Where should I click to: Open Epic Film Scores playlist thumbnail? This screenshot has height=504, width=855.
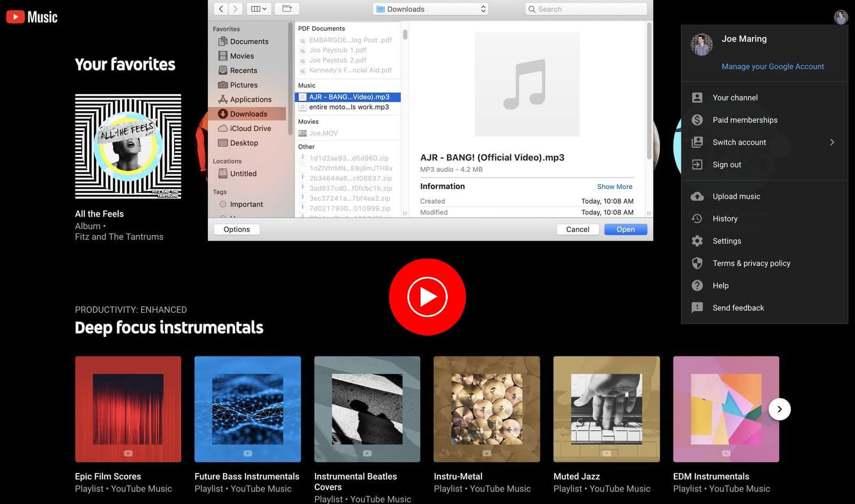point(128,409)
